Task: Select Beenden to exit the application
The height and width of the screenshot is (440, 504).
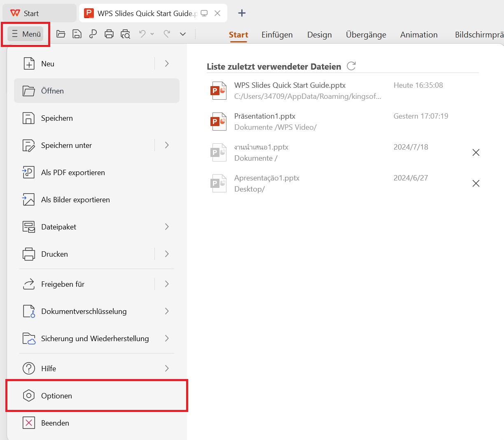Action: point(55,423)
